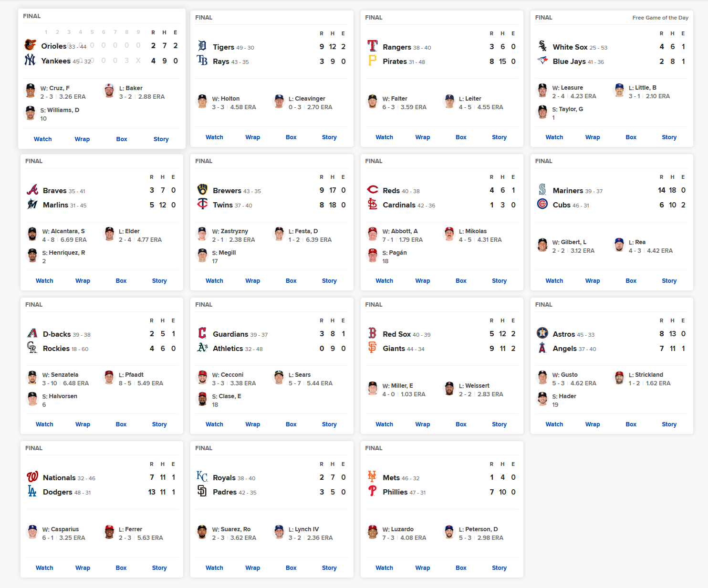Click the Phillies team logo
The width and height of the screenshot is (708, 588).
pyautogui.click(x=373, y=491)
